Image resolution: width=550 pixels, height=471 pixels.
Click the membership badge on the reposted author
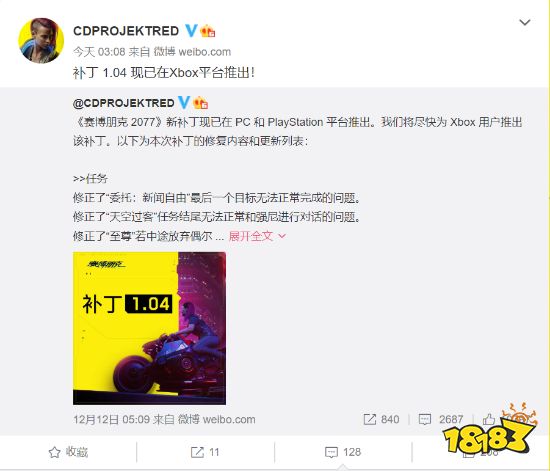click(x=201, y=103)
